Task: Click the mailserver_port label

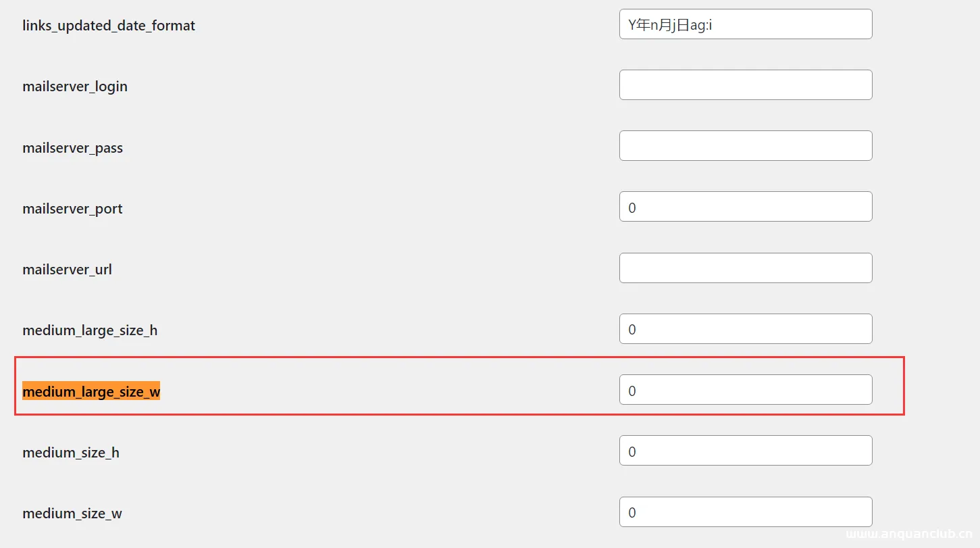Action: (x=72, y=209)
